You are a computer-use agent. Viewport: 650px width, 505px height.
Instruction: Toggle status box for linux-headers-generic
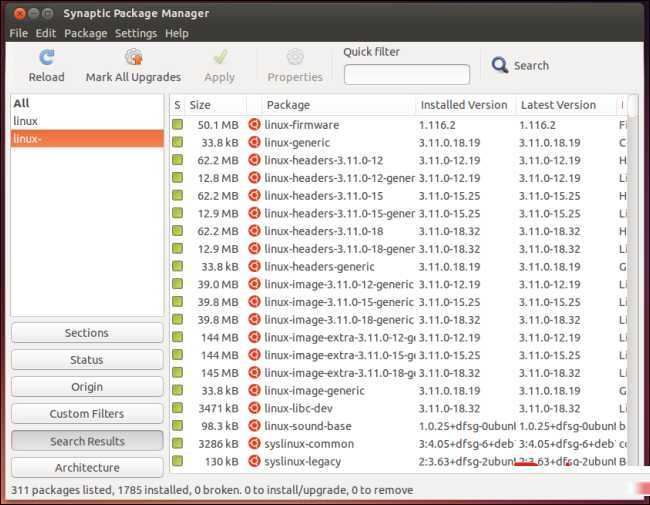click(x=177, y=266)
